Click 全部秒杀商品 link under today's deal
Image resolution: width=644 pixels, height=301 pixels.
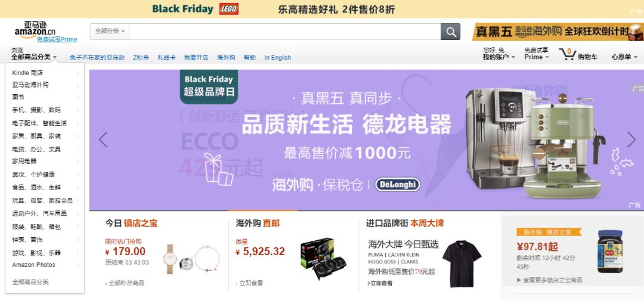click(x=126, y=283)
